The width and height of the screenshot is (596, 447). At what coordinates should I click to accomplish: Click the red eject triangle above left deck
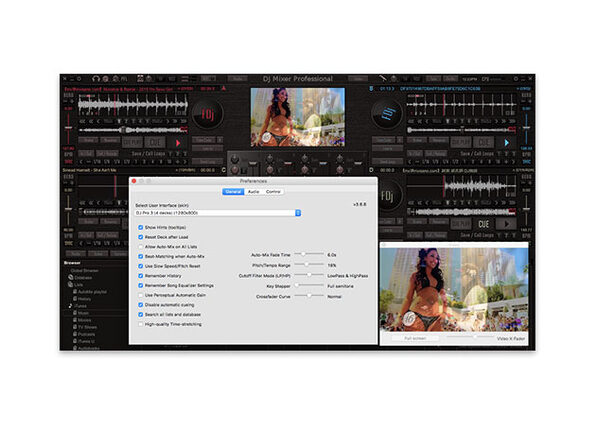pos(224,88)
